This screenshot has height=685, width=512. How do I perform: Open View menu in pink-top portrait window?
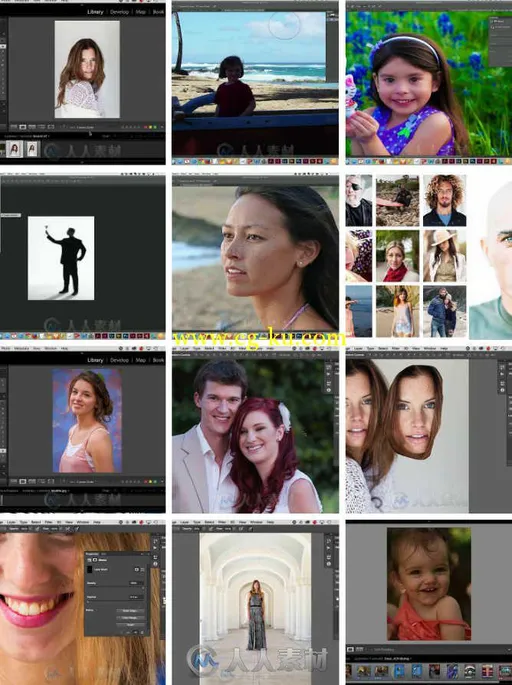coord(37,348)
